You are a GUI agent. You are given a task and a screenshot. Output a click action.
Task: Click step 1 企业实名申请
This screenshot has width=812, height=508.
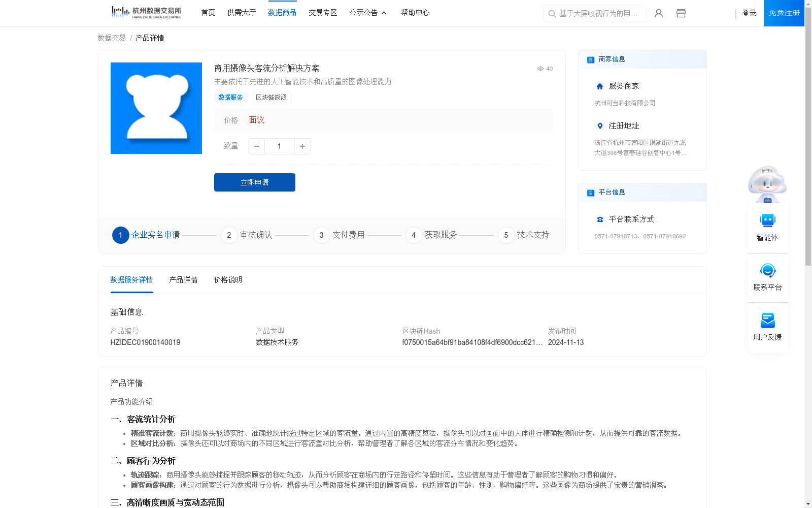[x=146, y=235]
